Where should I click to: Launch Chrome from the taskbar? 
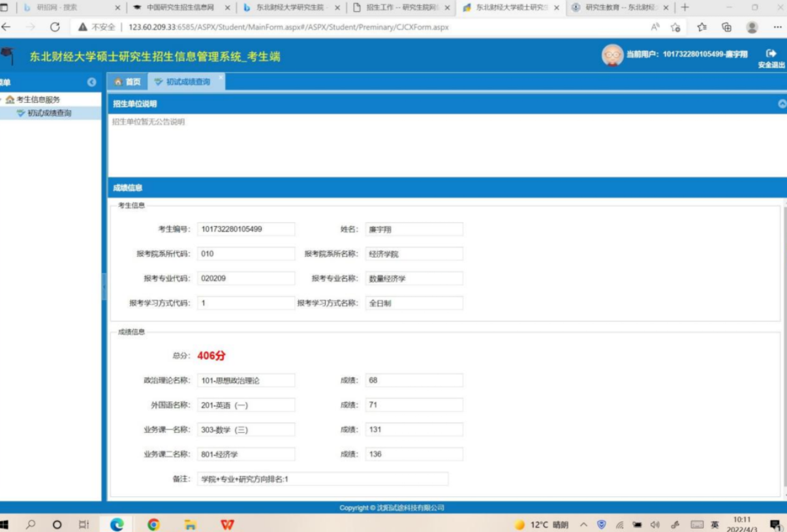[x=153, y=524]
